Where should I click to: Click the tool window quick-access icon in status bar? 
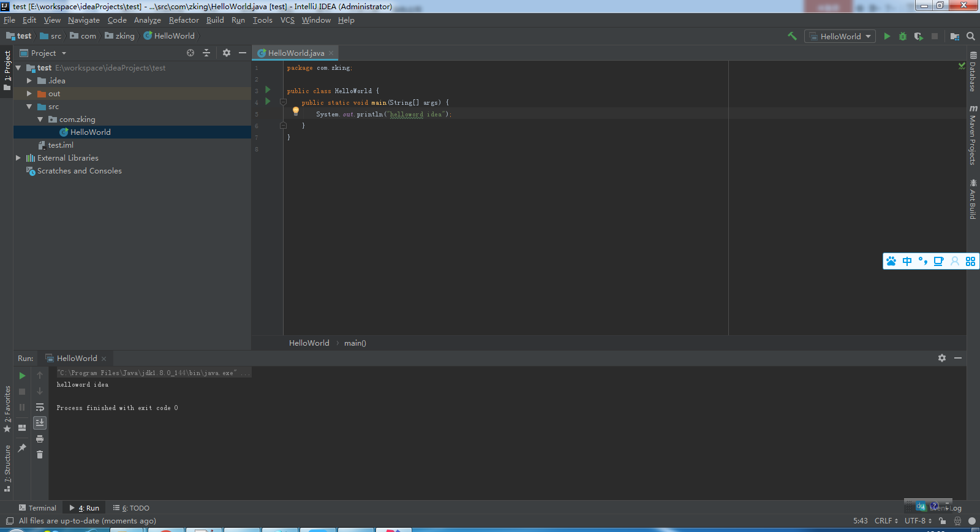tap(10, 521)
